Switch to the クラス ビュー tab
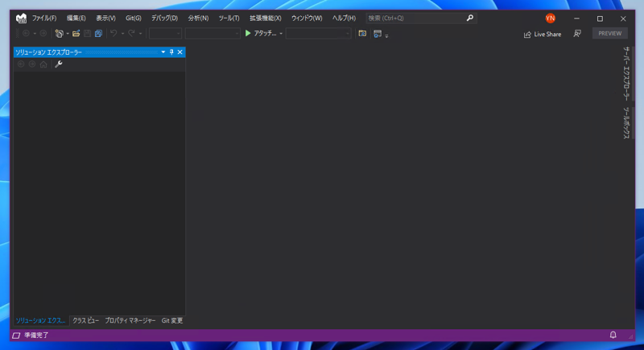The width and height of the screenshot is (644, 350). pyautogui.click(x=85, y=320)
